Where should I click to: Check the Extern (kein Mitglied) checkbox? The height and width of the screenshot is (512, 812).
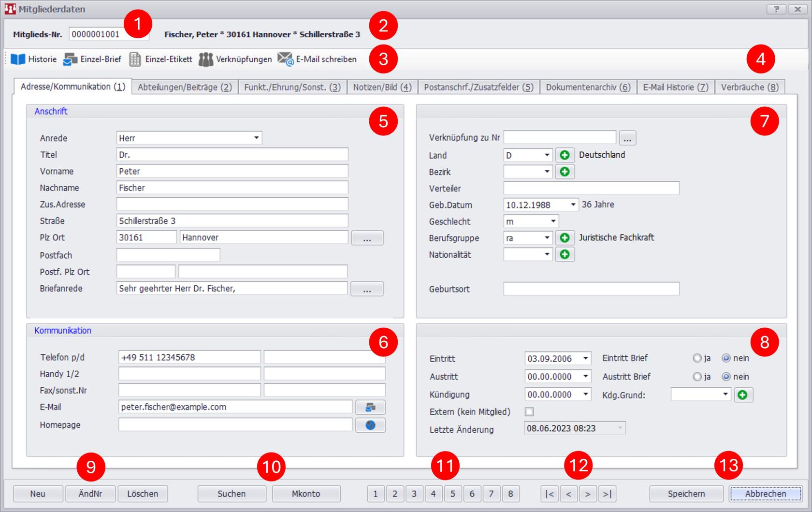tap(530, 412)
